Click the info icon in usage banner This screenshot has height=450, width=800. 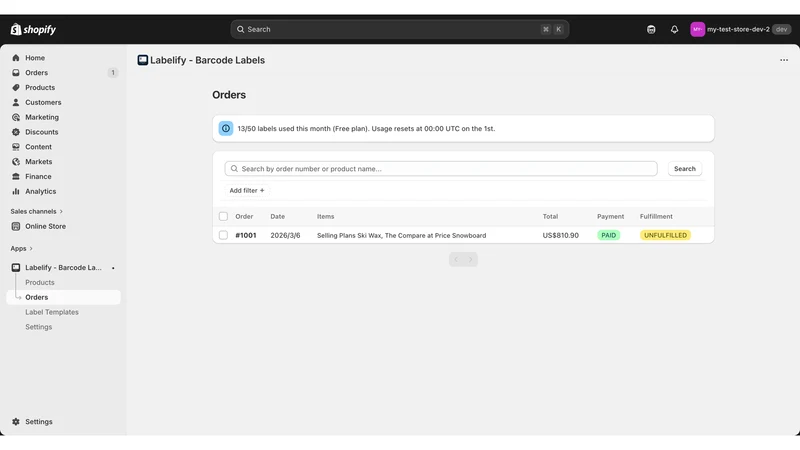(x=226, y=129)
